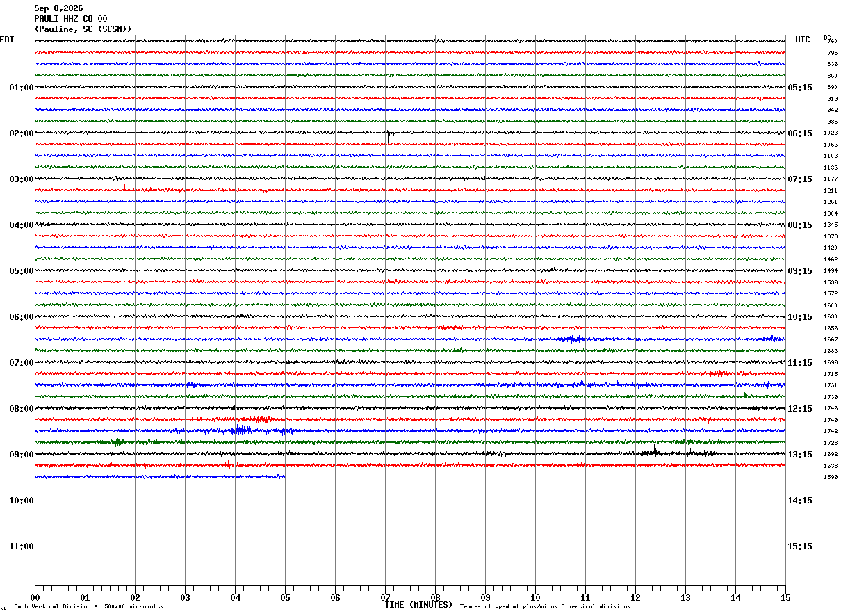Click the black spike on the 09:00 trace
This screenshot has height=616, width=841.
click(655, 453)
